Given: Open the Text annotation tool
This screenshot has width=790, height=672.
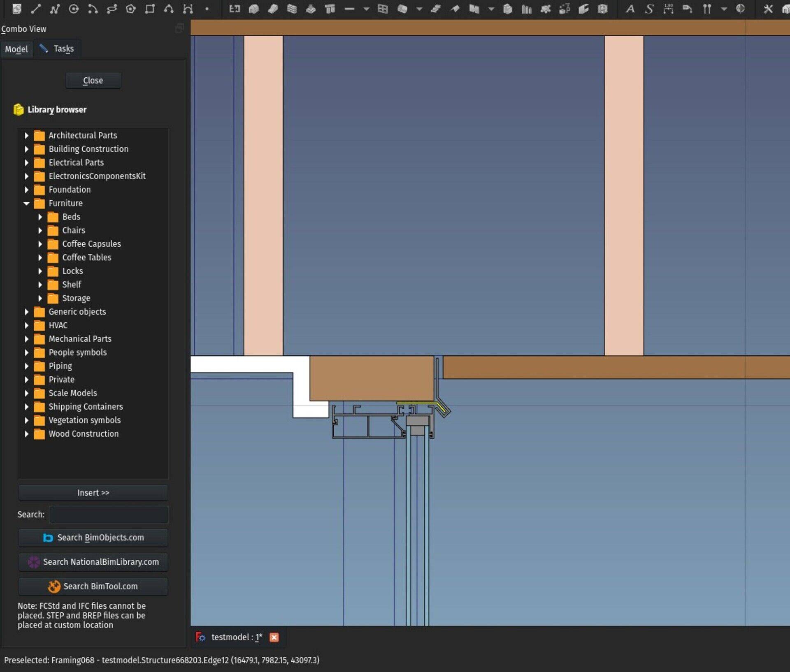Looking at the screenshot, I should click(630, 9).
